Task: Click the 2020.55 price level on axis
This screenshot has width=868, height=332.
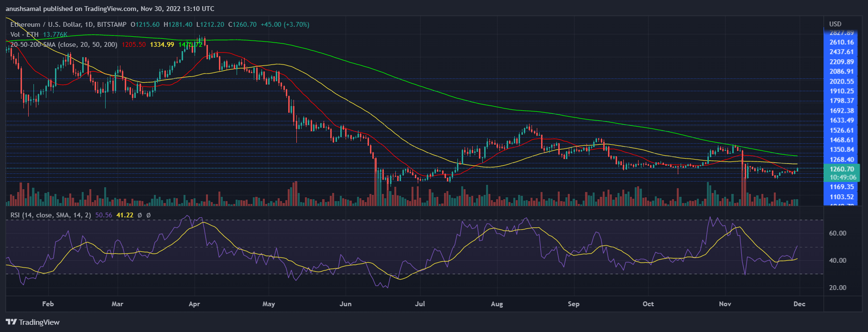Action: click(x=841, y=81)
